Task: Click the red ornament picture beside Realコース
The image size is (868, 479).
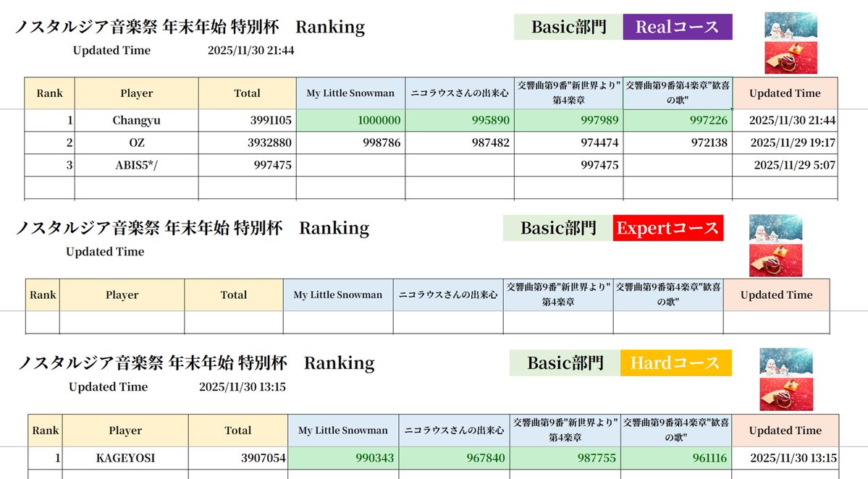Action: (x=791, y=57)
